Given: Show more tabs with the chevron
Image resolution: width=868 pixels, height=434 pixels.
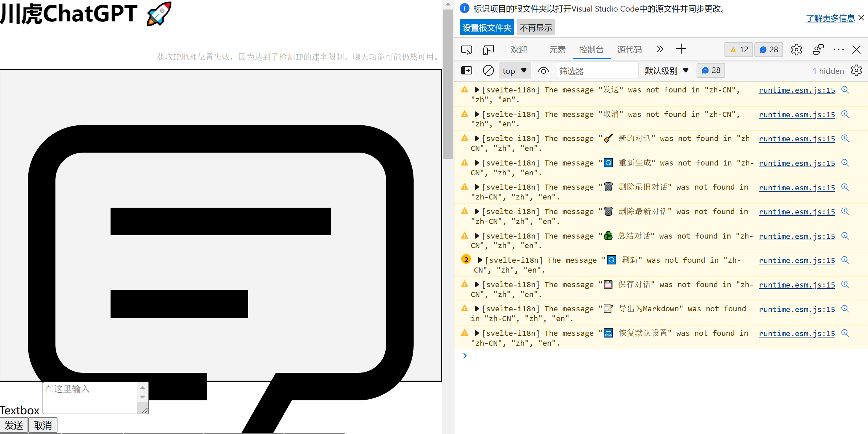Looking at the screenshot, I should point(660,49).
